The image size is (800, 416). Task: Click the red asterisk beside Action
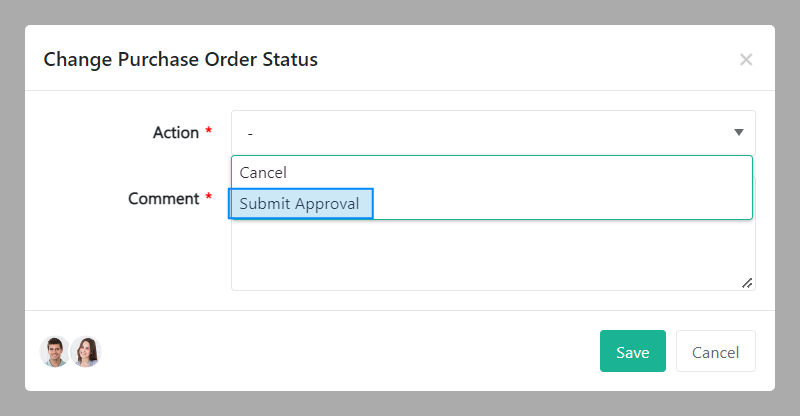tap(209, 132)
